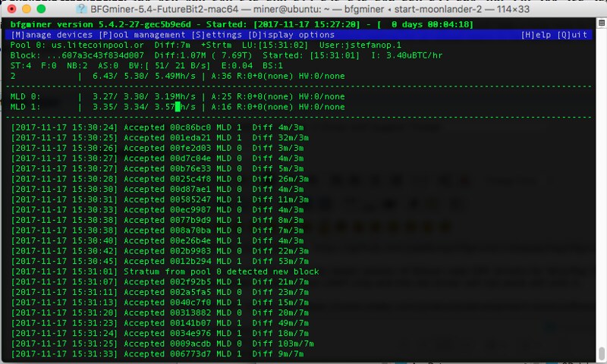Click the A:16 value in MLD 1 row

(222, 107)
